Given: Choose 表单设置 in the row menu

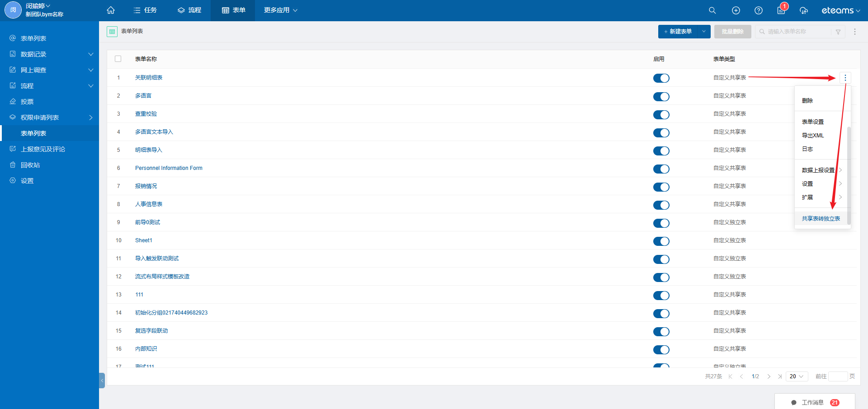Looking at the screenshot, I should click(x=813, y=122).
